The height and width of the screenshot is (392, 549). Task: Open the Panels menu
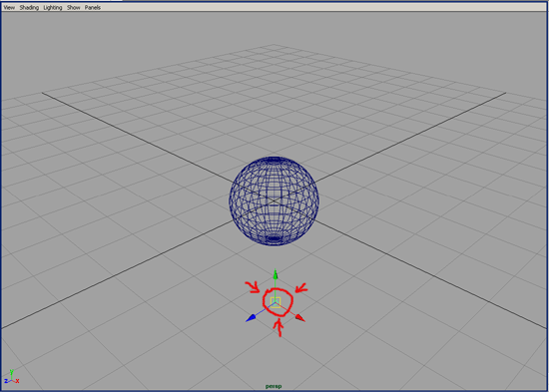point(93,7)
